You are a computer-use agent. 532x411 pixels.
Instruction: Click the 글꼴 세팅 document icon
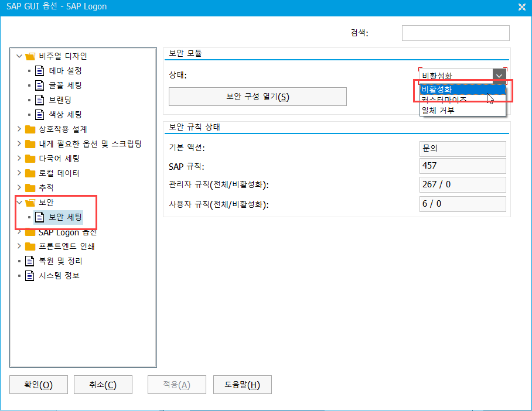pyautogui.click(x=40, y=85)
